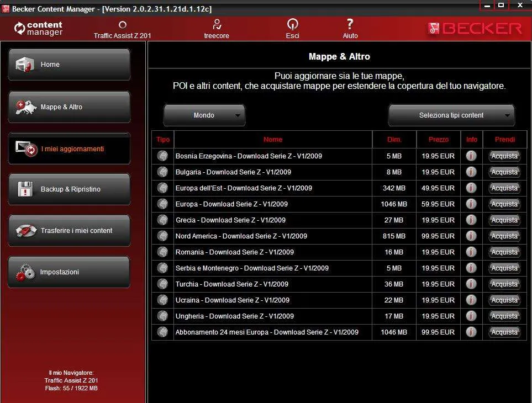Open info for Europa dell'Est map
The image size is (532, 403).
click(471, 188)
